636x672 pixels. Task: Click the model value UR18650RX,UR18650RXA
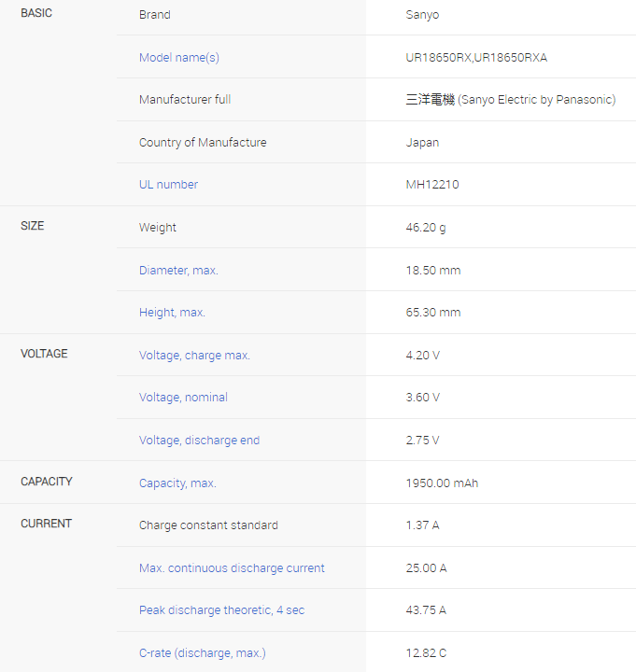(476, 58)
